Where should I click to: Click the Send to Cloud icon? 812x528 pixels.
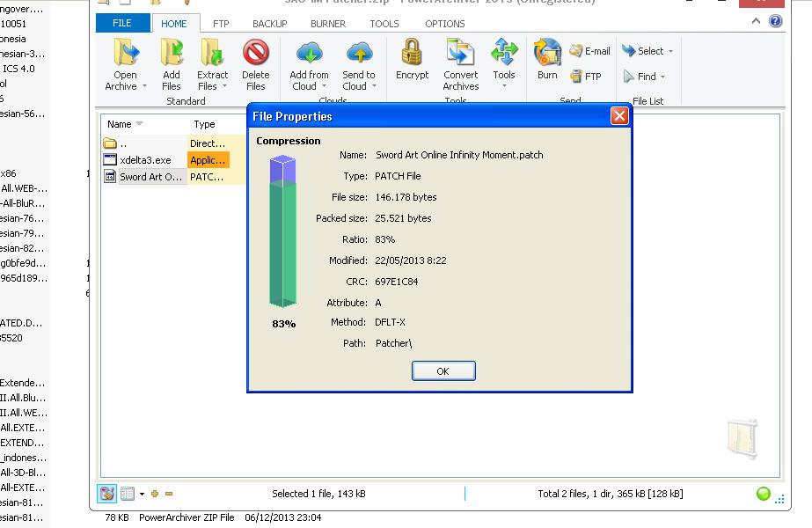359,52
